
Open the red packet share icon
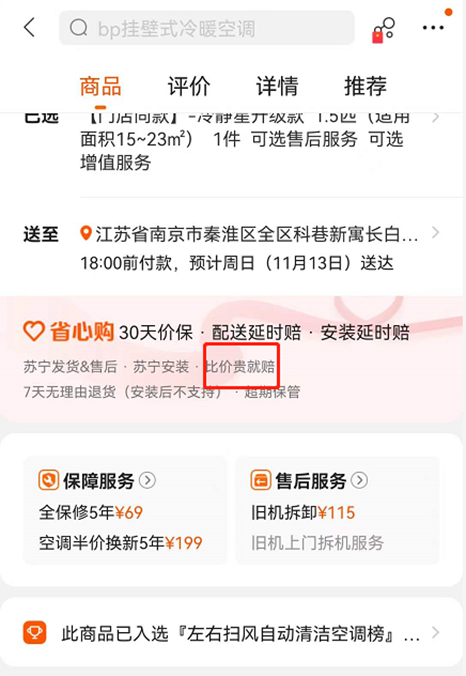[x=383, y=30]
